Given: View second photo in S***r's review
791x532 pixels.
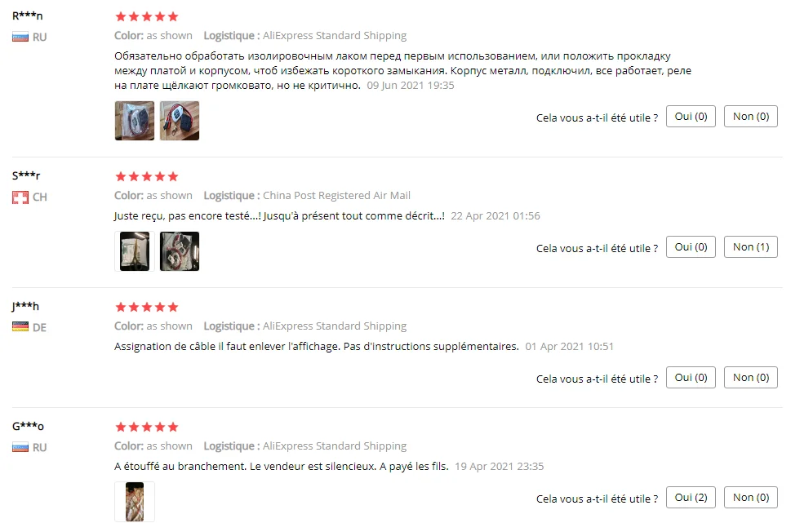Looking at the screenshot, I should [180, 251].
